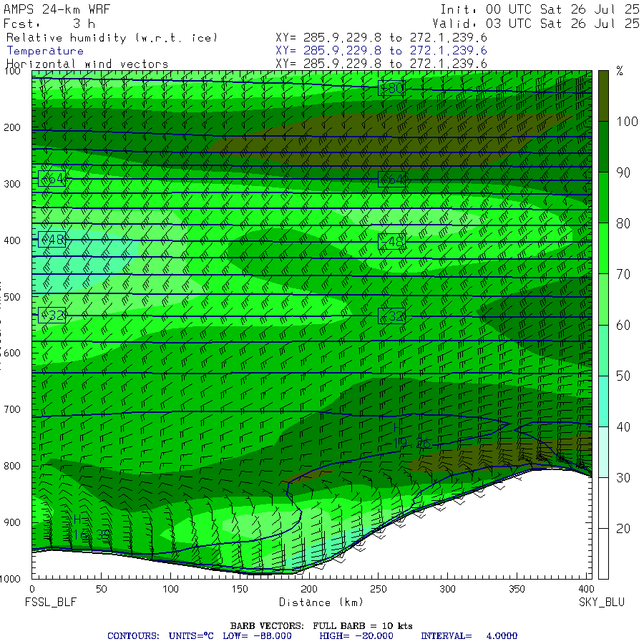Click the colorbar '30' tick label
Image resolution: width=644 pixels, height=644 pixels.
pyautogui.click(x=623, y=478)
